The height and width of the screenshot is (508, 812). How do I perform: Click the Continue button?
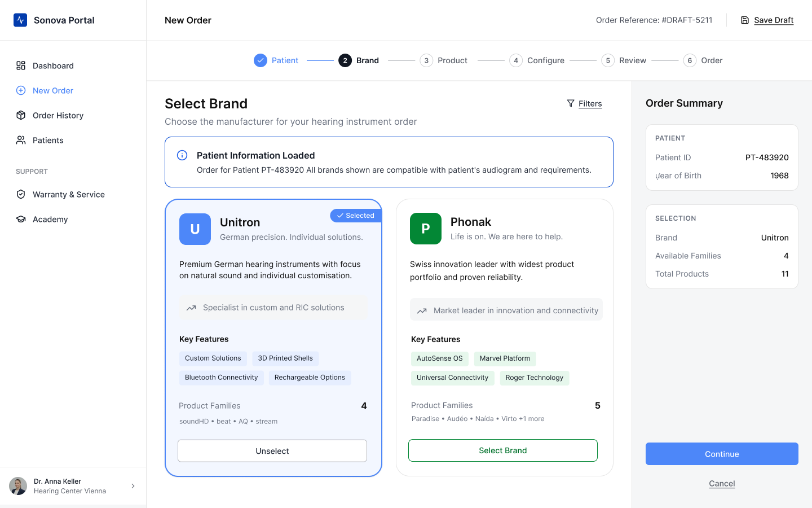click(722, 454)
